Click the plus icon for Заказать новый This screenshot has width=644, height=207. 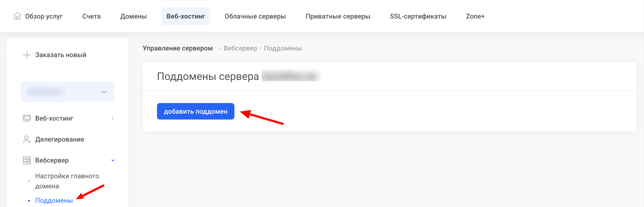[x=27, y=55]
